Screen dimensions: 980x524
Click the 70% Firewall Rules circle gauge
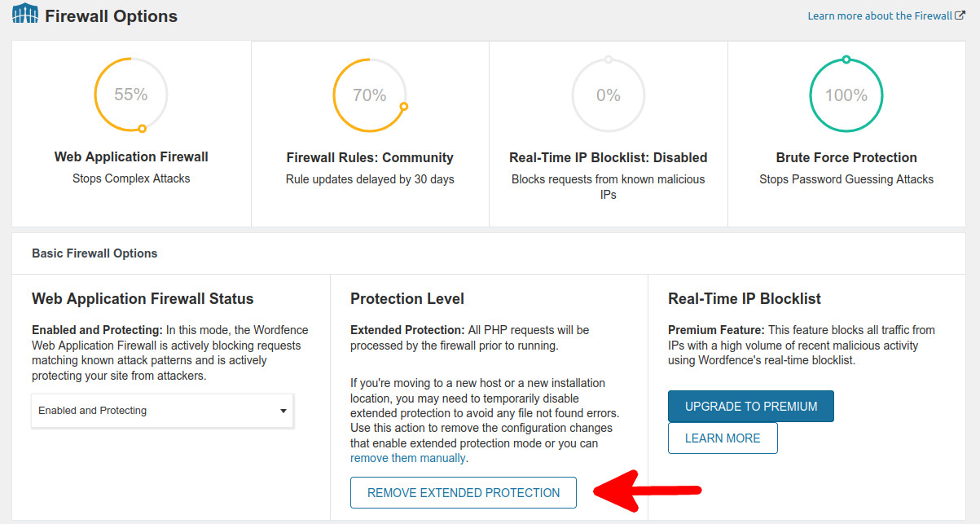tap(370, 95)
